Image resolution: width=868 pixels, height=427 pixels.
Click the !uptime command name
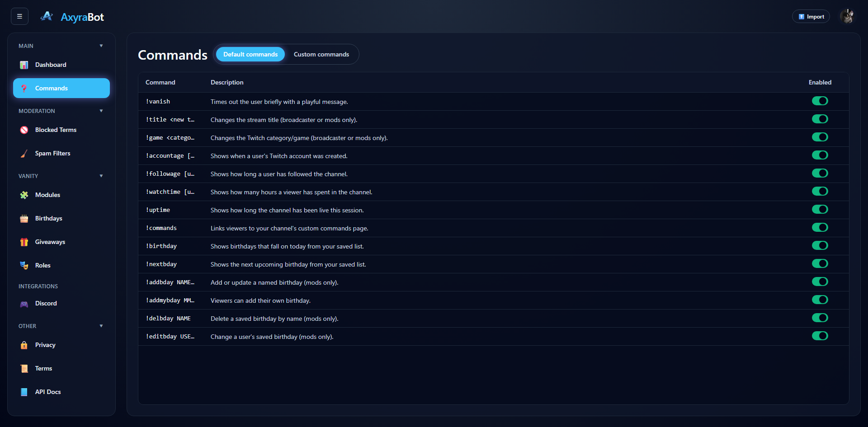[158, 210]
